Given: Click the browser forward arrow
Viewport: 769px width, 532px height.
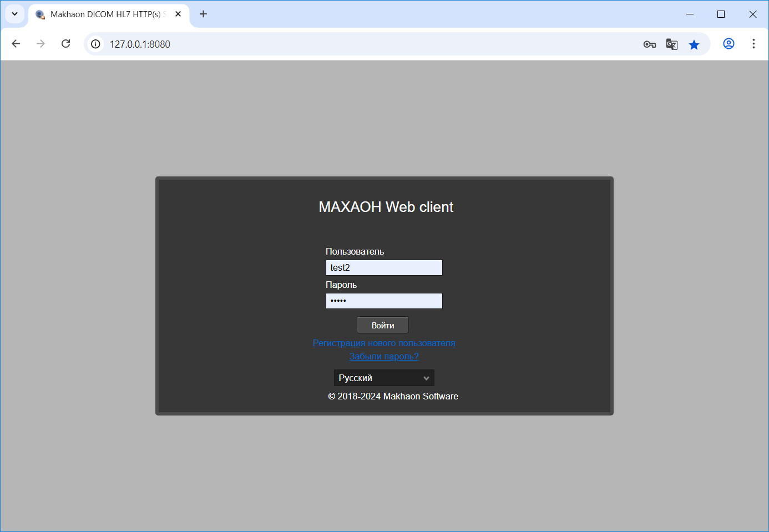Looking at the screenshot, I should (41, 44).
